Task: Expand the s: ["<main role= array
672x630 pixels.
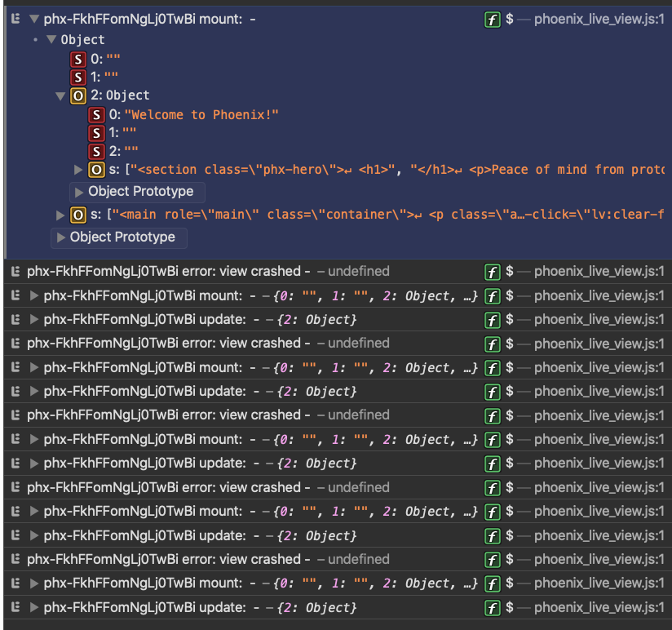Action: [60, 215]
